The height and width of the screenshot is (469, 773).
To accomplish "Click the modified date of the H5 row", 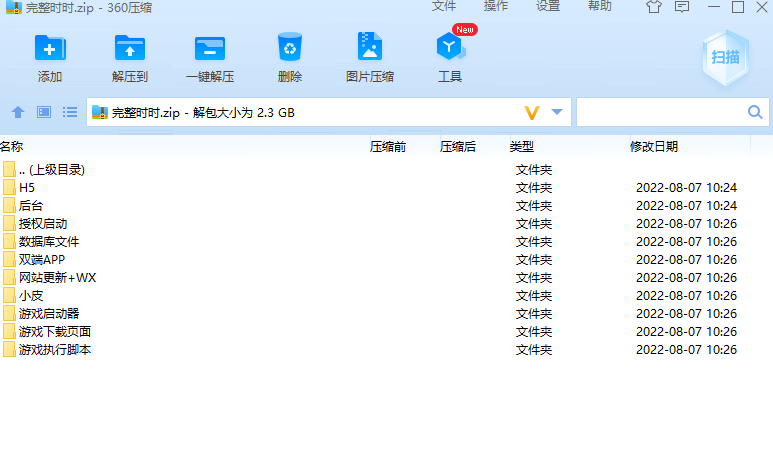I will (686, 187).
